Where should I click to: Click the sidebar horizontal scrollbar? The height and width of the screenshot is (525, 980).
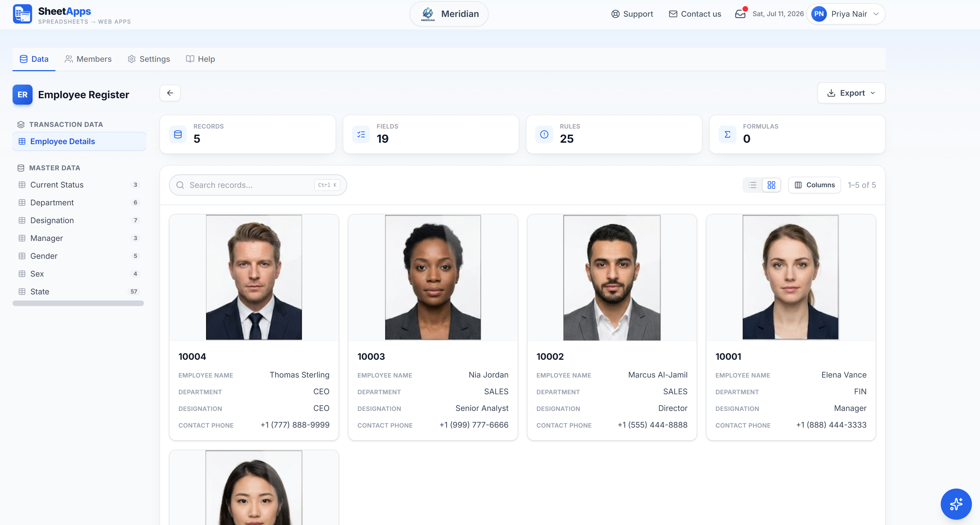point(78,303)
